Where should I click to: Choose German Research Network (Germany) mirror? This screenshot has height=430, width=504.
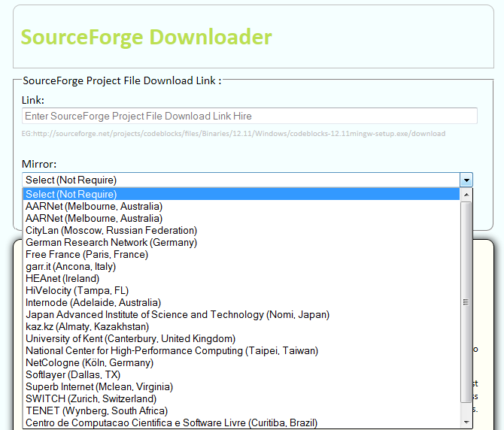coord(241,243)
